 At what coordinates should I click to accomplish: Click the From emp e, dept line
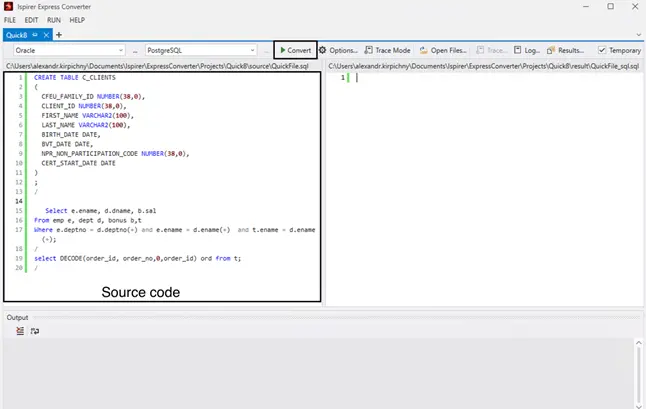[x=88, y=220]
